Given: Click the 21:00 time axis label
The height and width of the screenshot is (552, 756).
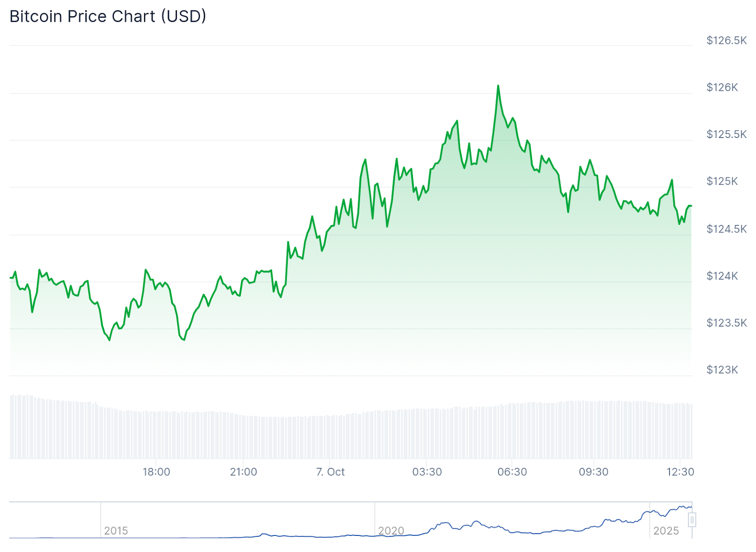Looking at the screenshot, I should pyautogui.click(x=243, y=472).
